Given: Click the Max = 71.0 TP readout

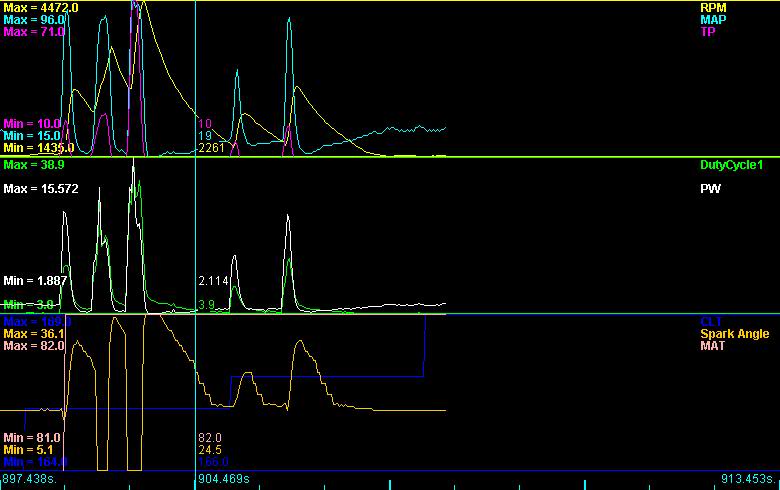Looking at the screenshot, I should (34, 32).
